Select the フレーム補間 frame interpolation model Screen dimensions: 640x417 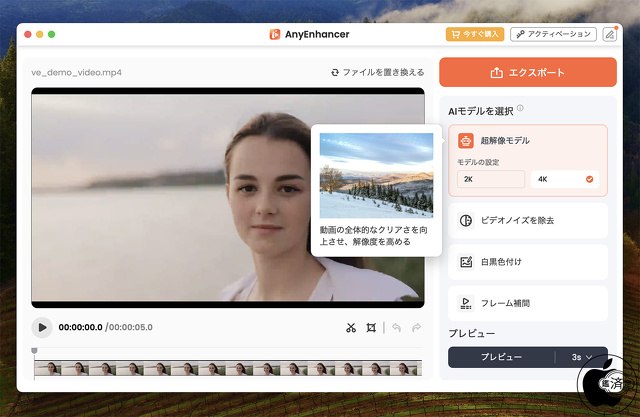click(528, 303)
